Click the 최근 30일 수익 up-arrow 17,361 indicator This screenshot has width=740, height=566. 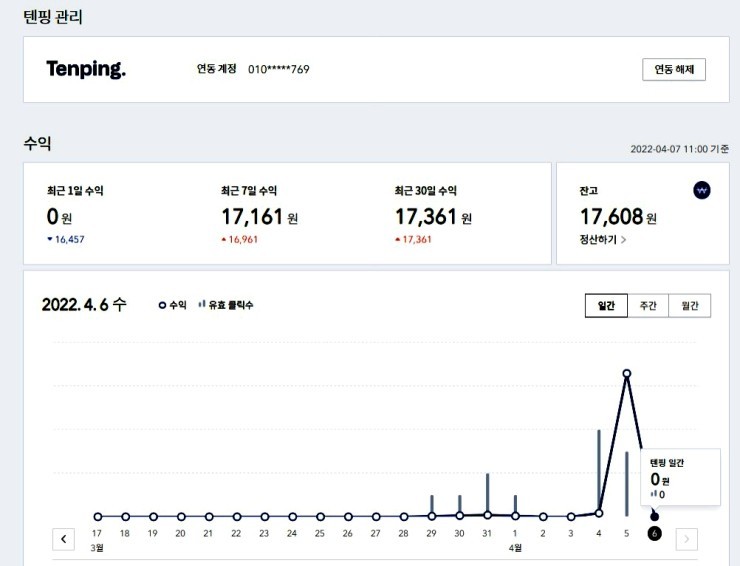point(413,239)
